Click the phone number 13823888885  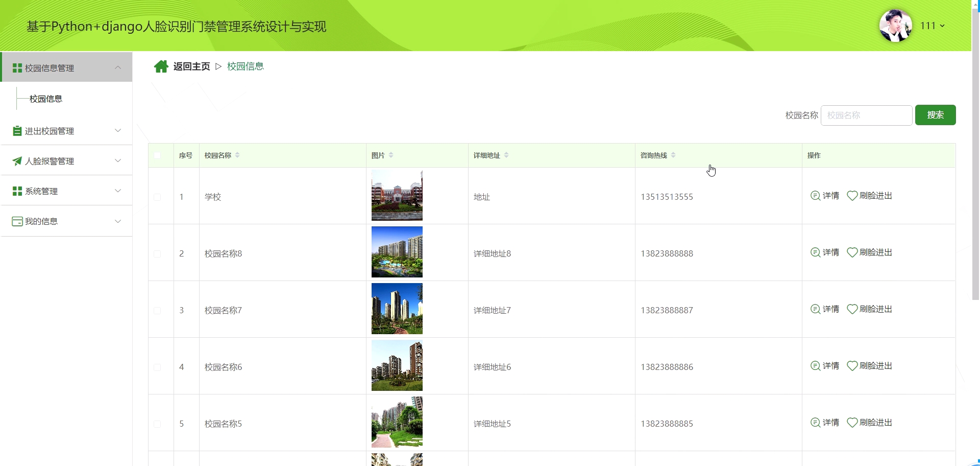[x=667, y=424]
